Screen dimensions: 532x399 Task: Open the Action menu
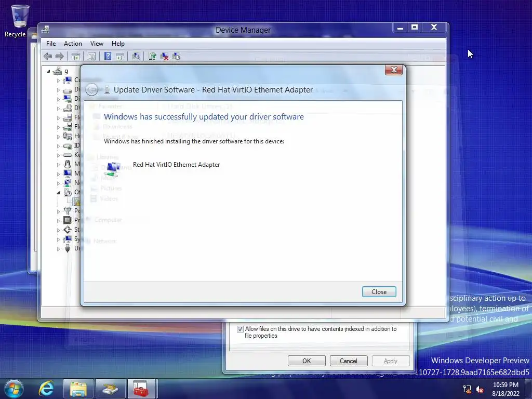point(73,44)
